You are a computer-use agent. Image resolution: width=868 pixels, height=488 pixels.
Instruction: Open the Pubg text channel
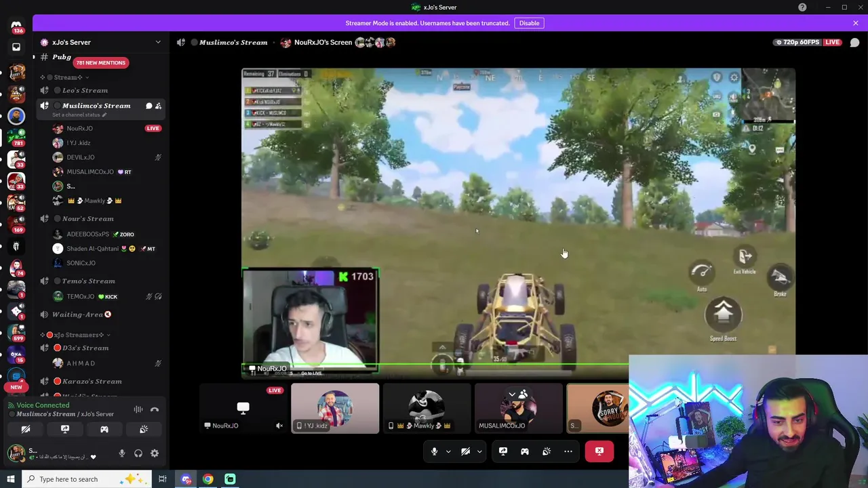click(62, 57)
